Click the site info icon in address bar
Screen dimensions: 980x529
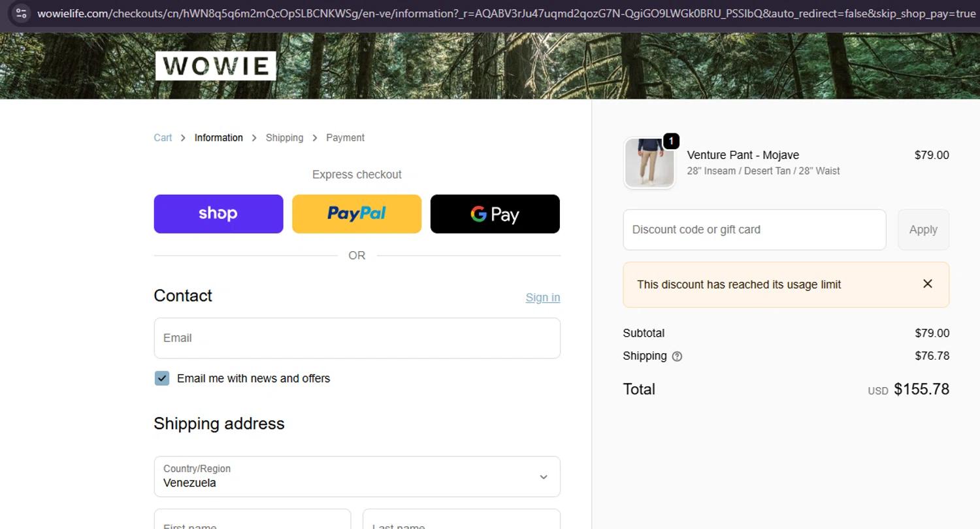pyautogui.click(x=21, y=13)
